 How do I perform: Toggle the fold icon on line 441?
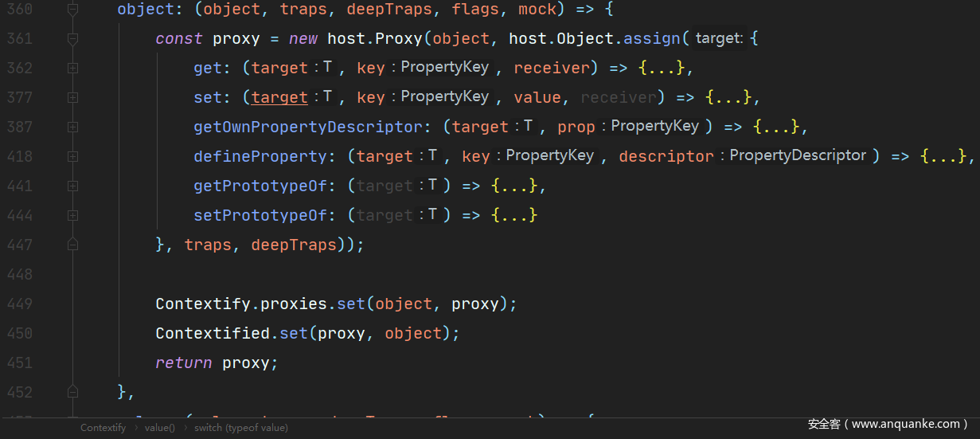[73, 186]
